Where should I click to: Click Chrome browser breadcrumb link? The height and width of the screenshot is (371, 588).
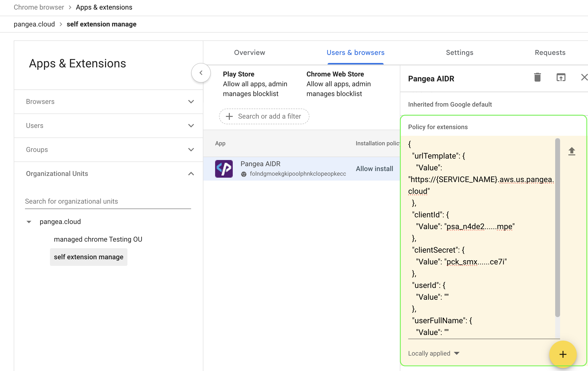tap(39, 7)
